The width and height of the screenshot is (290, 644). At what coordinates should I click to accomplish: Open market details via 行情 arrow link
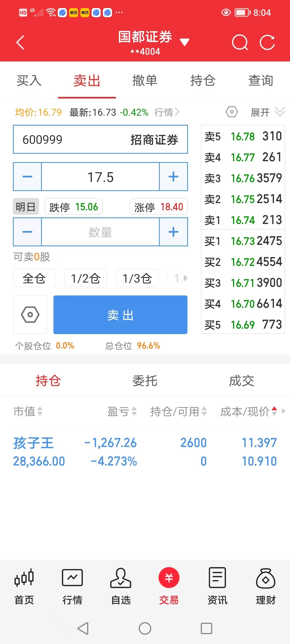[x=167, y=112]
